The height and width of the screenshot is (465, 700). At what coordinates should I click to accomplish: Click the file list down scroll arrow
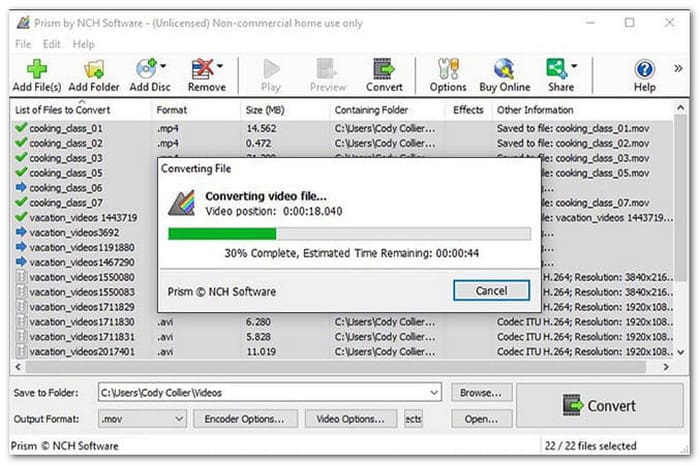click(680, 352)
